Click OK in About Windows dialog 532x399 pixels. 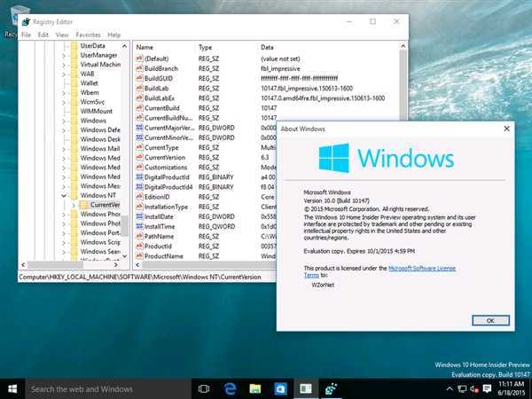[490, 321]
